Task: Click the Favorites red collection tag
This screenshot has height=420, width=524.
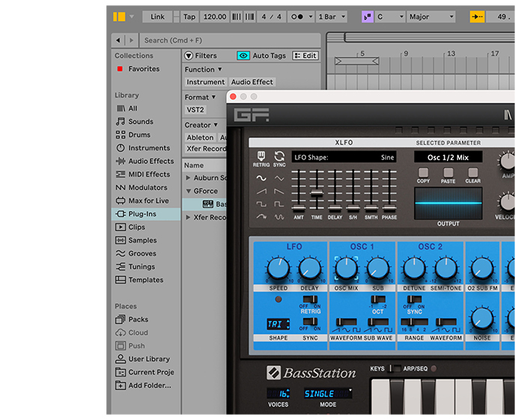Action: coord(120,69)
